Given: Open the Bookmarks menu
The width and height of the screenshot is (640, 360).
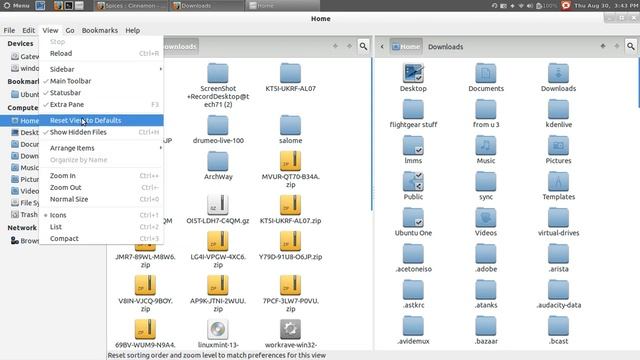Looking at the screenshot, I should click(100, 30).
